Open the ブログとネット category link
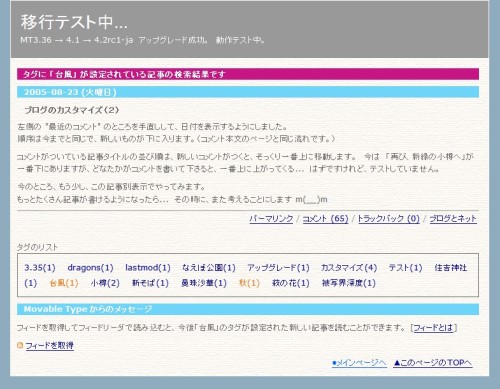500x389 pixels. coord(453,219)
